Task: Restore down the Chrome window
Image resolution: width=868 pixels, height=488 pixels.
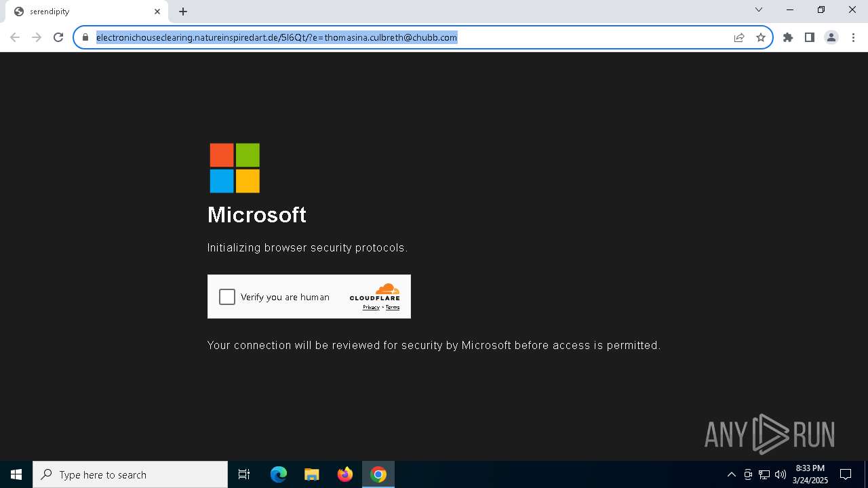Action: pos(821,9)
